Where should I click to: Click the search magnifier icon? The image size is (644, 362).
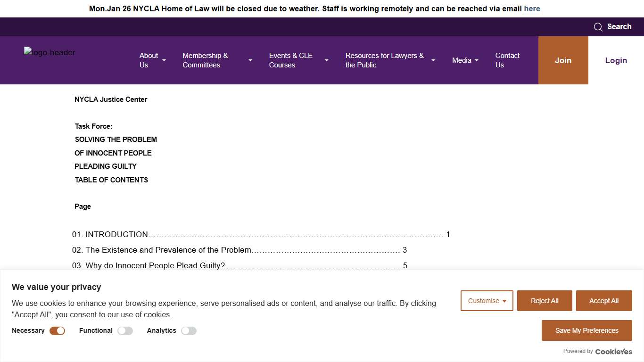coord(598,27)
